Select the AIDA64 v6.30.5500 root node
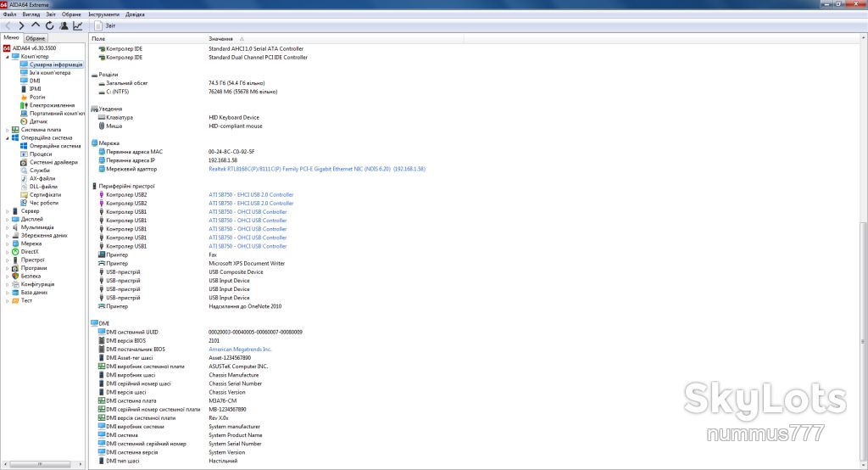 tap(34, 48)
